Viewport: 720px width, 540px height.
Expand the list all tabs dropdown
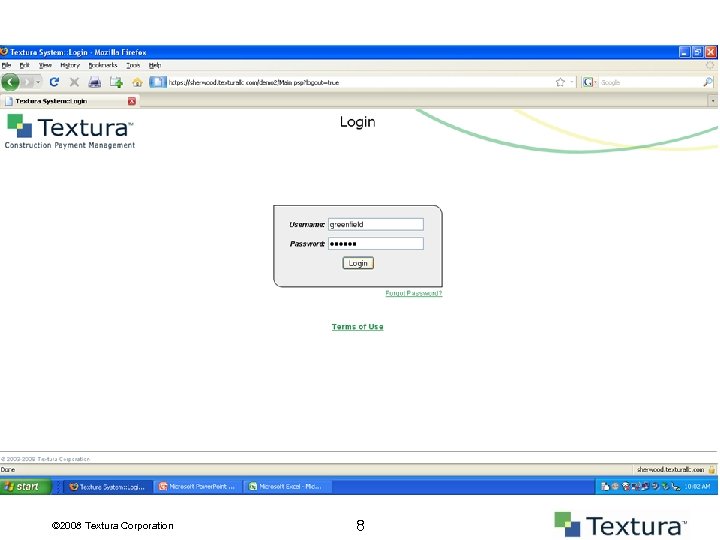click(x=713, y=101)
